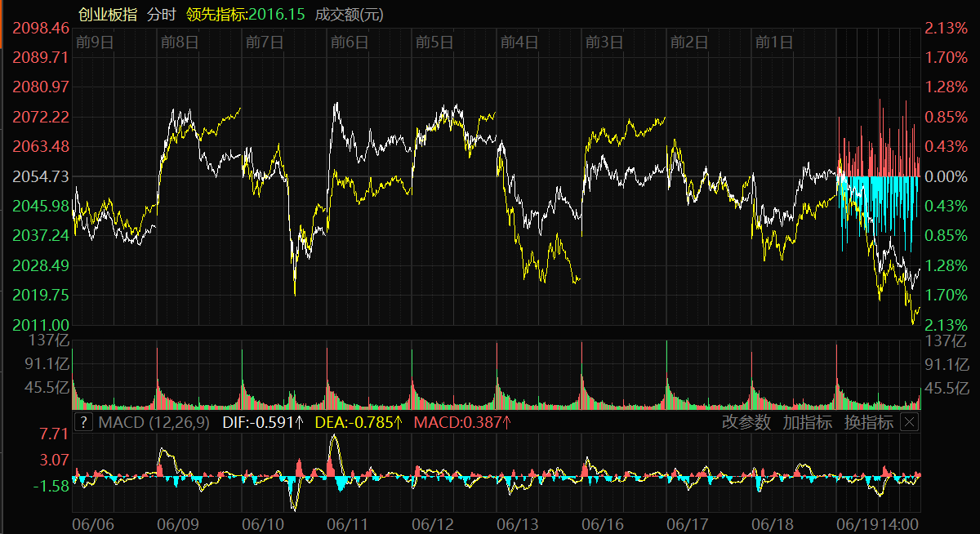Screen dimensions: 980x534
Task: Select the 前2日 day marker
Action: [x=688, y=42]
